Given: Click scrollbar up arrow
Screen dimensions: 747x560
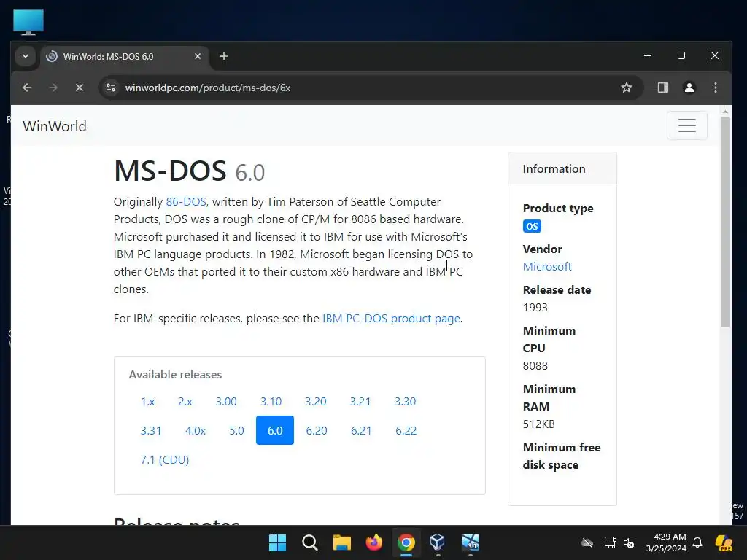Looking at the screenshot, I should (x=725, y=112).
